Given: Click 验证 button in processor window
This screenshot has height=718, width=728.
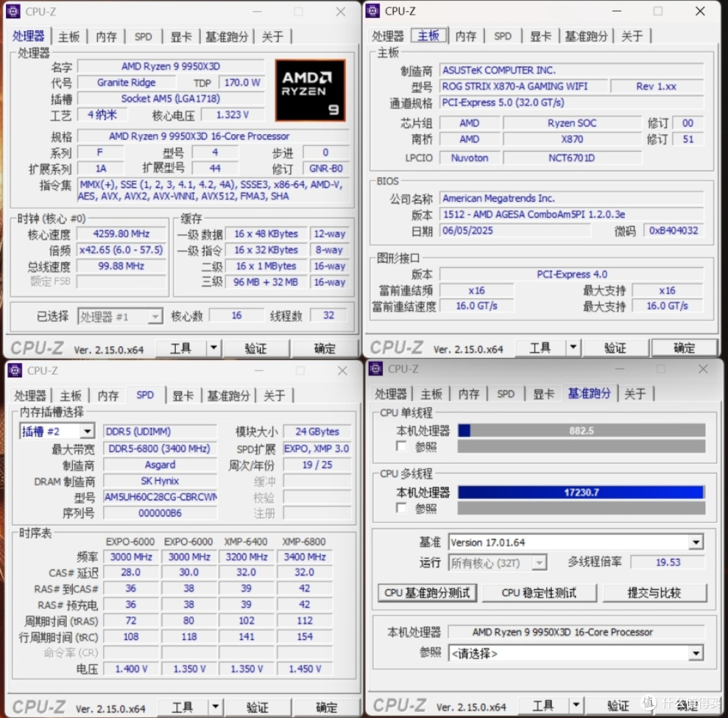Looking at the screenshot, I should tap(255, 348).
